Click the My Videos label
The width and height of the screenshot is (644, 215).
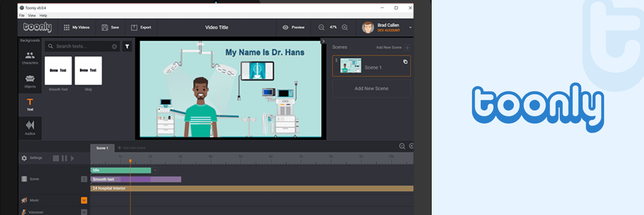pyautogui.click(x=81, y=28)
